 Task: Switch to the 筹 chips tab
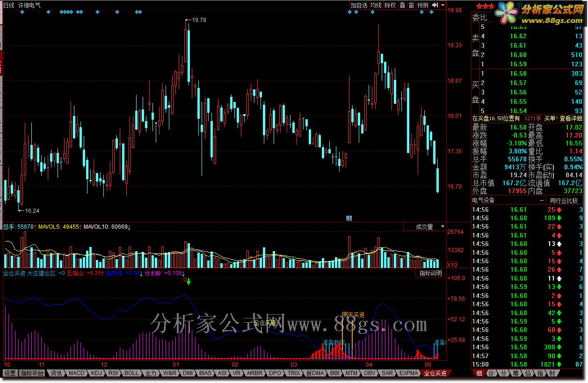click(x=515, y=373)
